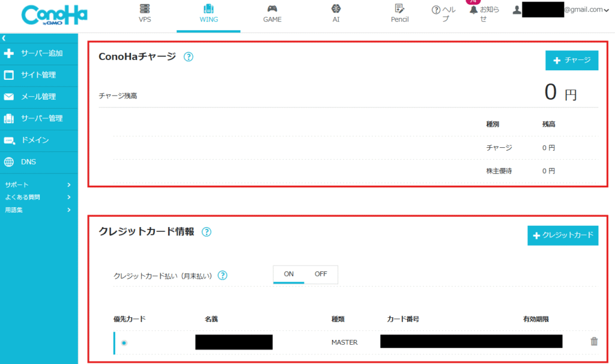Screen dimensions: 615x364
Task: Click the ヘルプ question mark icon
Action: (x=436, y=10)
